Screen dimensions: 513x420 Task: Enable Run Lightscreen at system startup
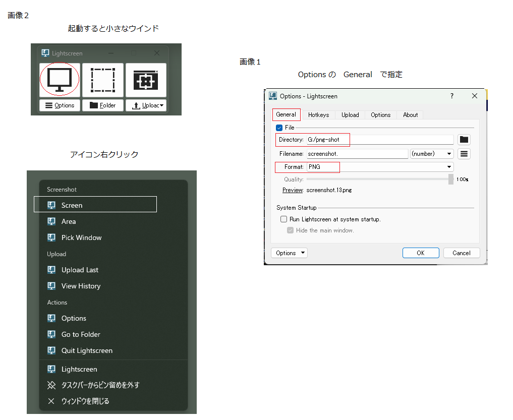tap(283, 219)
